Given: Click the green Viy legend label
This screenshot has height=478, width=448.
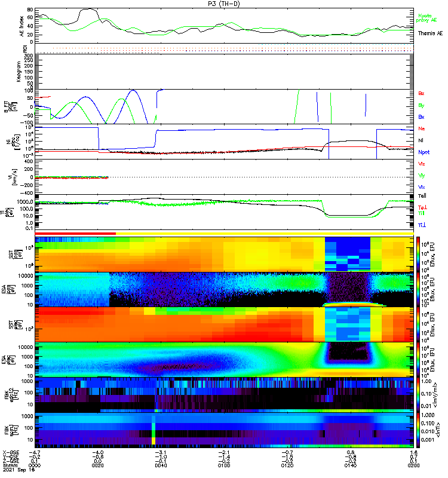Looking at the screenshot, I should point(422,176).
